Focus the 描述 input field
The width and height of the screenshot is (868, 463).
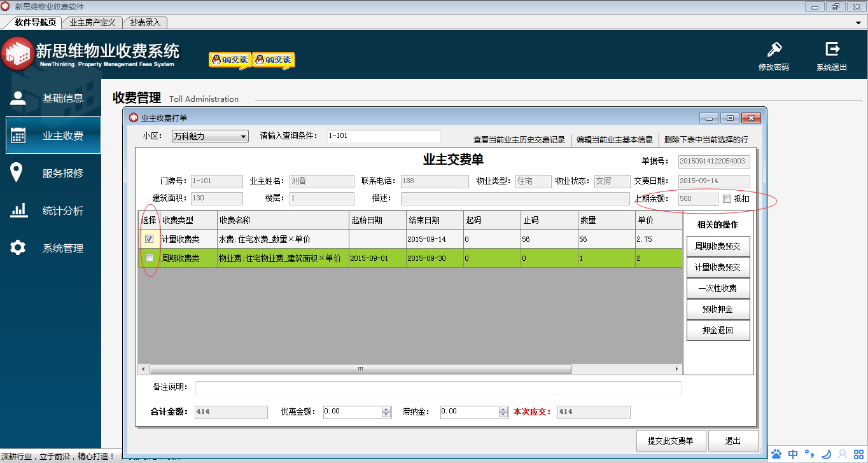[x=515, y=198]
